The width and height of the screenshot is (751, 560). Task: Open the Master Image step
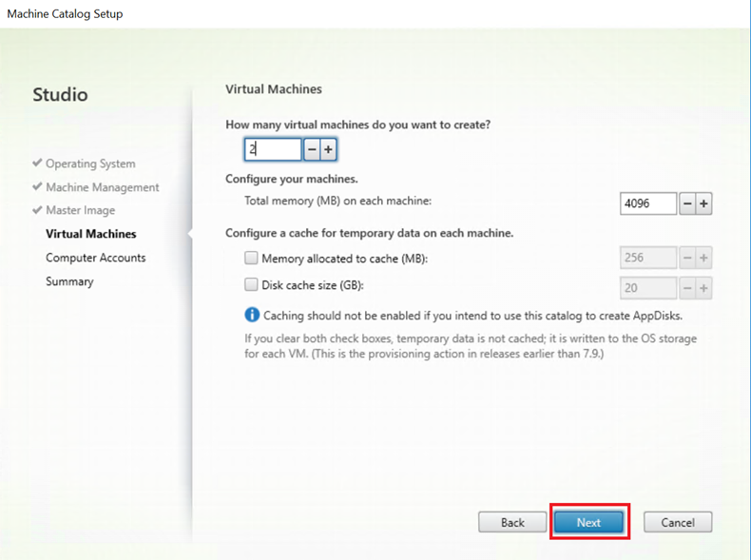pyautogui.click(x=81, y=210)
